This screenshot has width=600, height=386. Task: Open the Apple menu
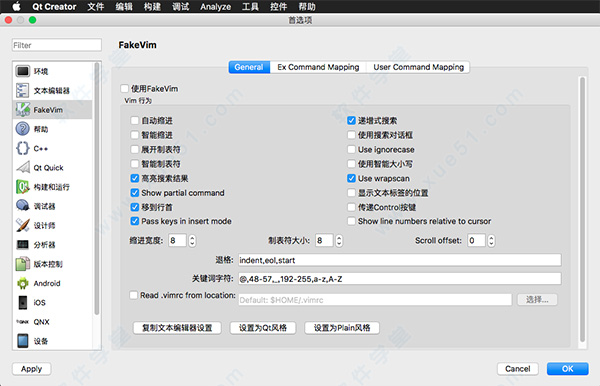tap(16, 7)
